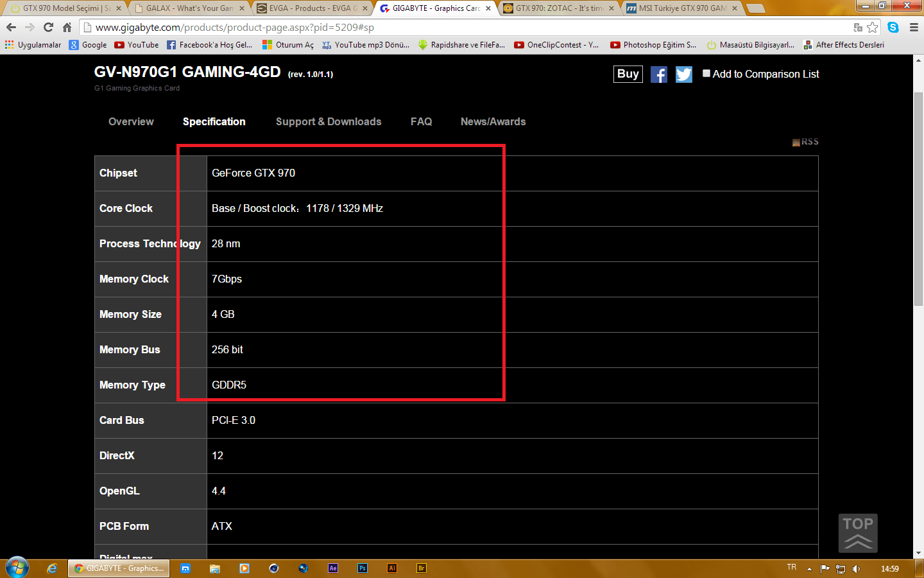Open the Oturum Aç bookmark
This screenshot has width=924, height=578.
pos(288,45)
